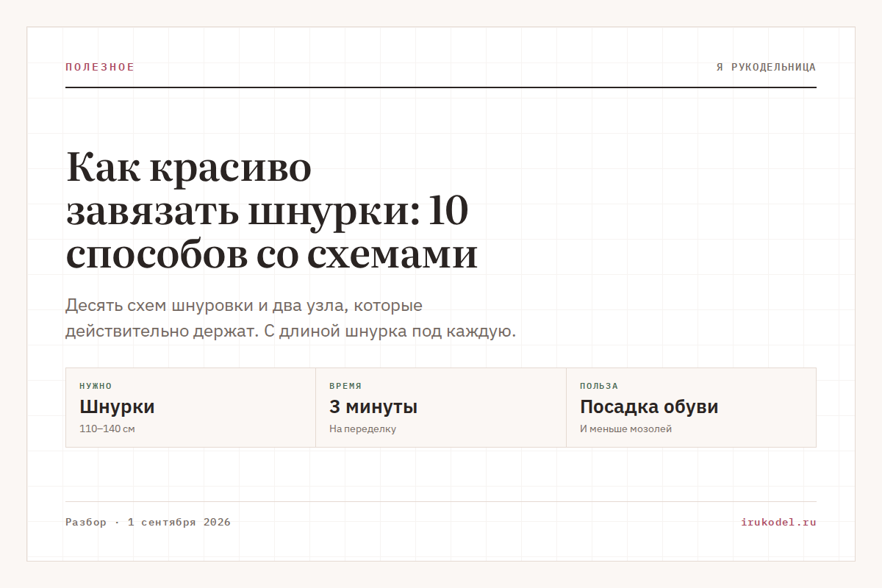Click the Посадка обуви card title
The width and height of the screenshot is (882, 588).
tap(649, 406)
